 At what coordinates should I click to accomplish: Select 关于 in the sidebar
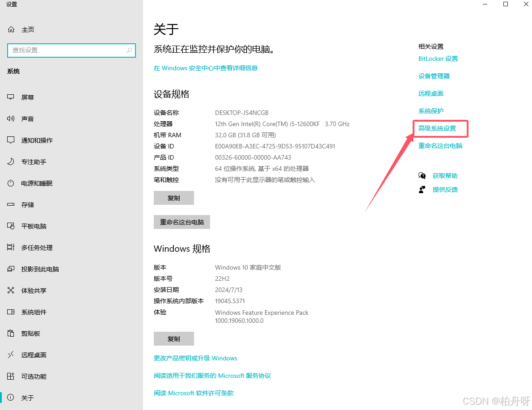(x=27, y=398)
